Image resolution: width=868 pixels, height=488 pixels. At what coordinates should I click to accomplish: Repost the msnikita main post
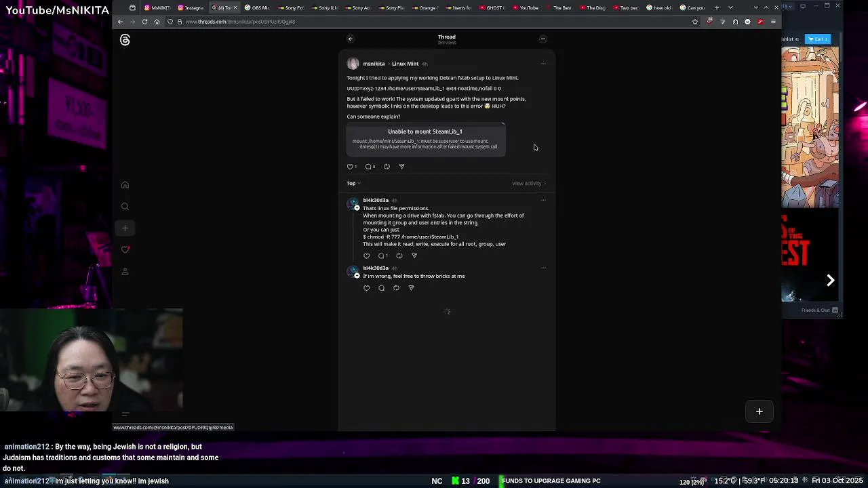tap(387, 167)
